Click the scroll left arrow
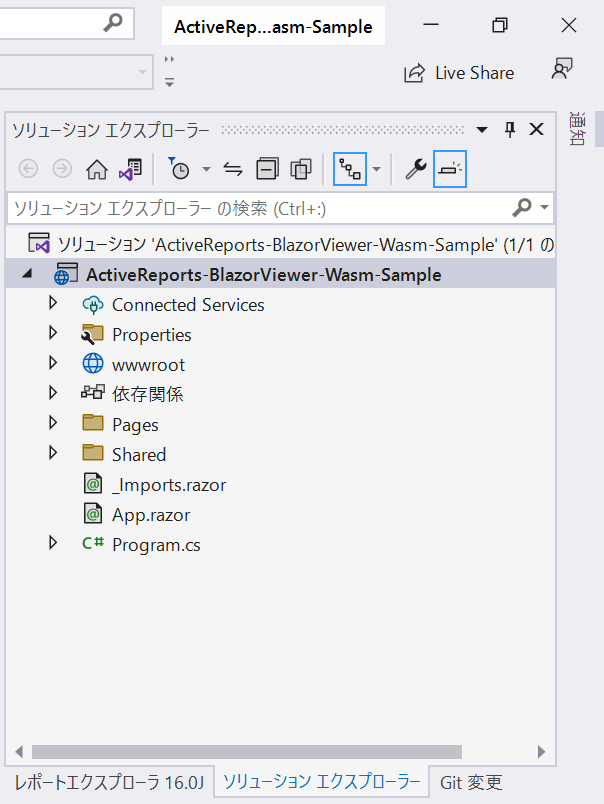 [19, 752]
